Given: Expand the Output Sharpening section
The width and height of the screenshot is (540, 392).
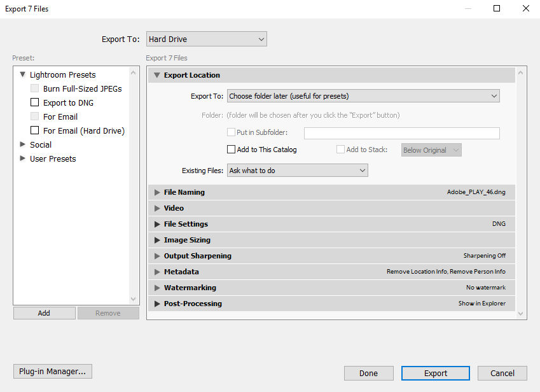Looking at the screenshot, I should (x=157, y=255).
